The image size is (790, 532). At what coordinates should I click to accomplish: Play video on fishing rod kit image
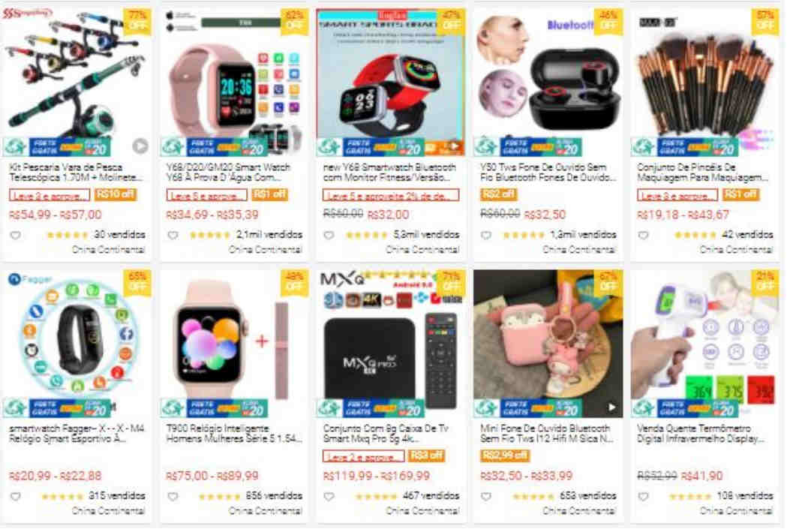[x=140, y=146]
